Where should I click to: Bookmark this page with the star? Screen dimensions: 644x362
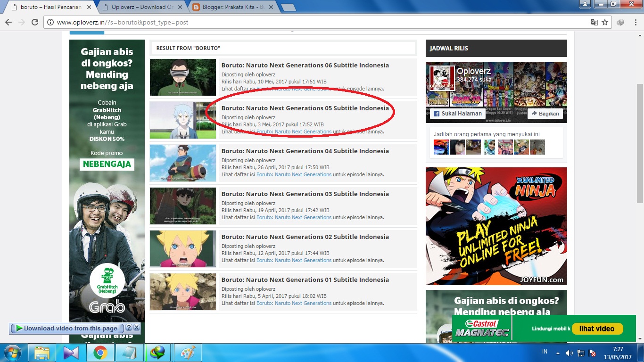pos(605,22)
